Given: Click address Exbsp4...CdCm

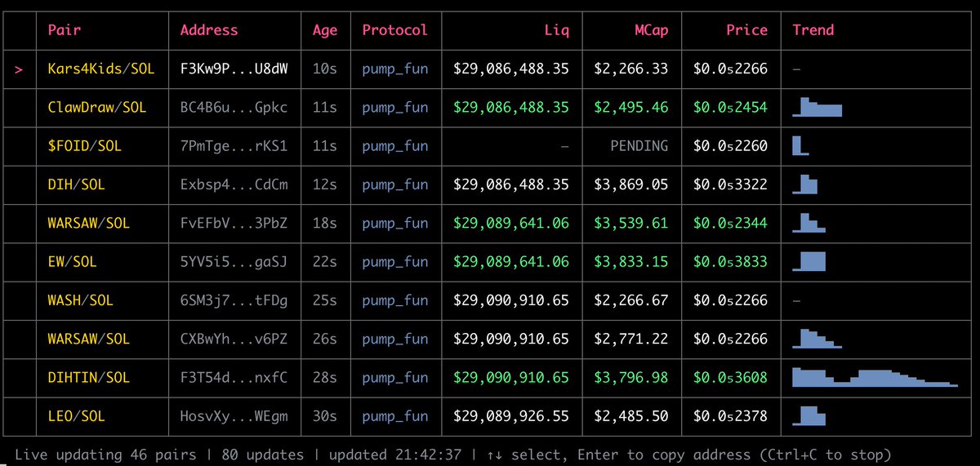Looking at the screenshot, I should tap(234, 184).
